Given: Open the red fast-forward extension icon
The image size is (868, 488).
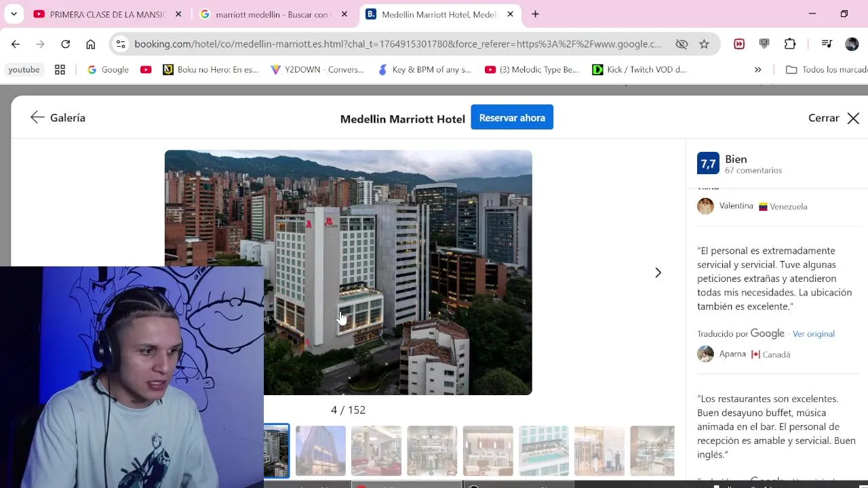Looking at the screenshot, I should [739, 44].
